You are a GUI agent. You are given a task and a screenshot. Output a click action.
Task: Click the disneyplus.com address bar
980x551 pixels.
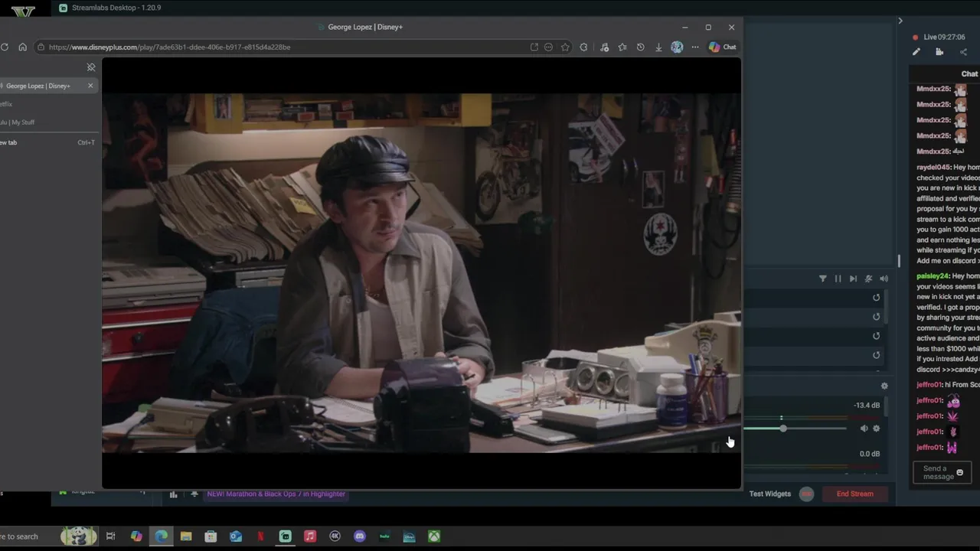point(283,47)
